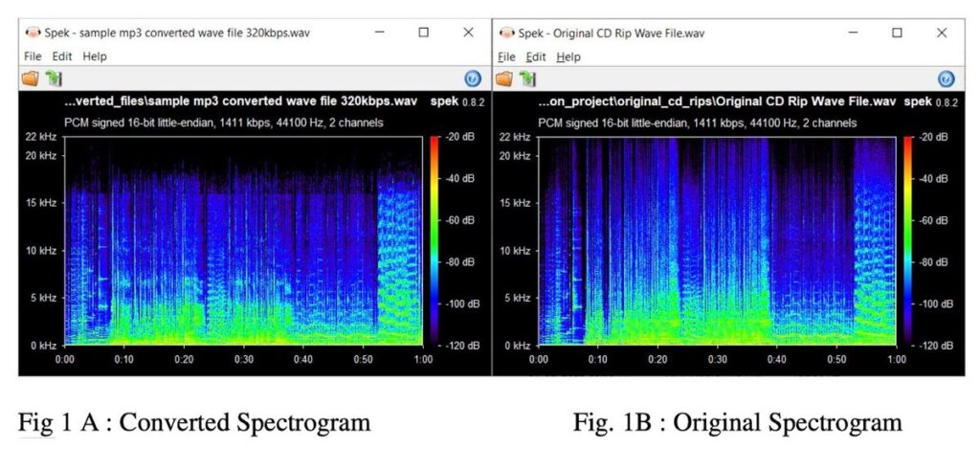Click blue help icon in Original CD Rip window
980x450 pixels.
(x=946, y=79)
